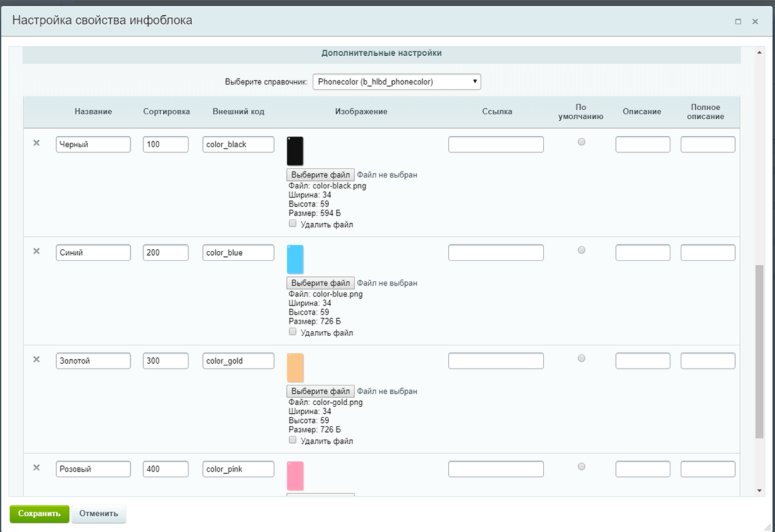
Task: Click the X icon beside Золотой
Action: point(37,359)
